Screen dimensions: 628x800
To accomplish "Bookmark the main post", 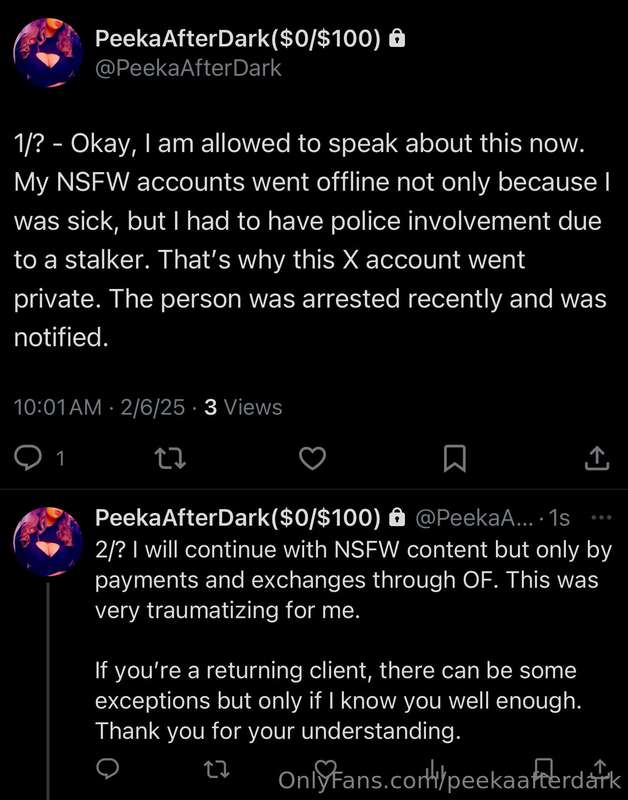I will (x=455, y=458).
